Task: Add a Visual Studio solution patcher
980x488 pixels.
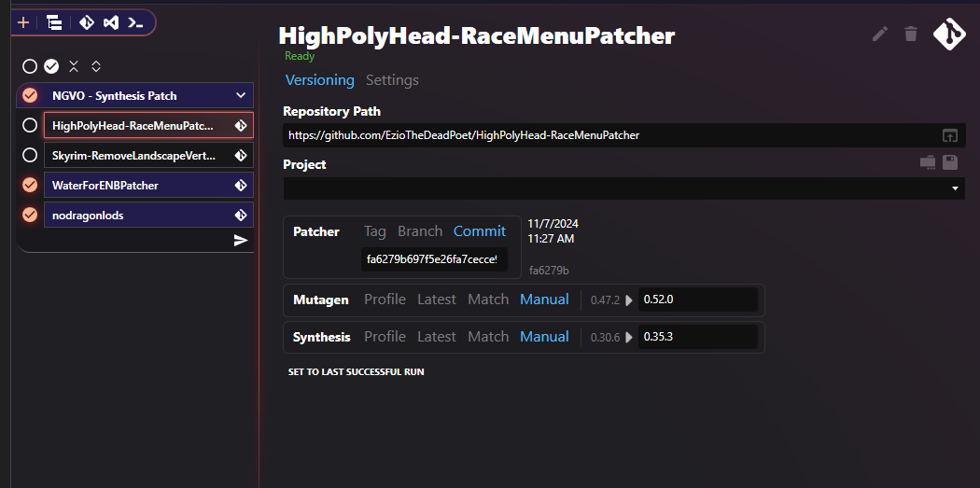Action: click(x=111, y=23)
